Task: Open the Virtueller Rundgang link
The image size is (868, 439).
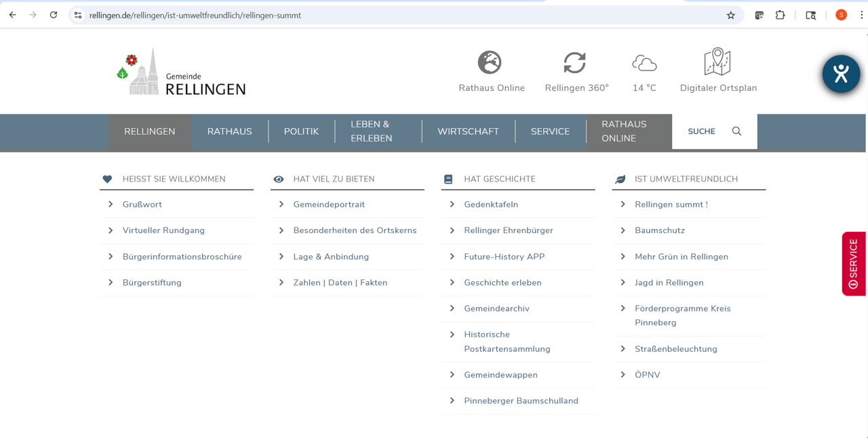Action: (x=163, y=230)
